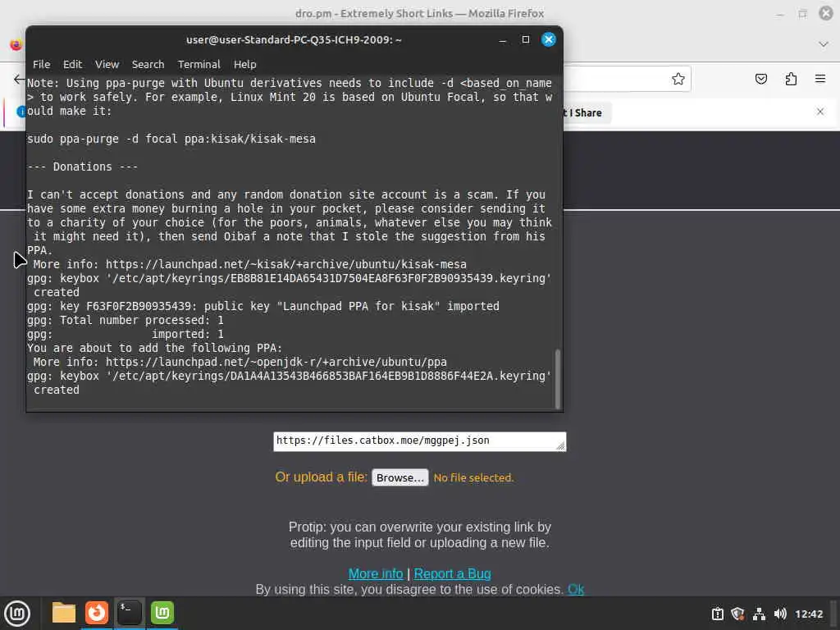Screen dimensions: 840x630
Task: Click the kisak-mesa launchpad URL in terminal
Action: pyautogui.click(x=286, y=264)
